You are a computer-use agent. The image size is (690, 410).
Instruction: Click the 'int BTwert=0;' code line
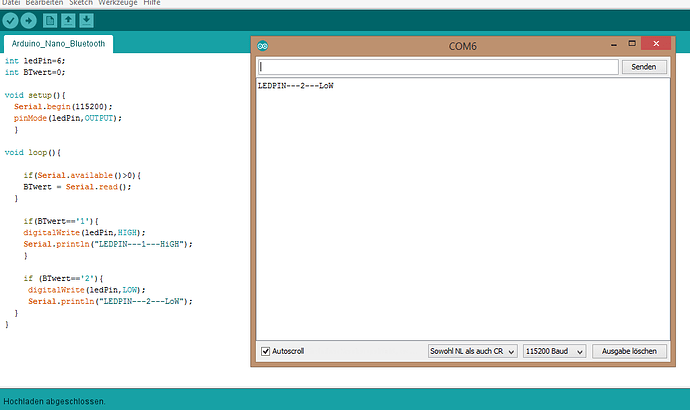click(35, 72)
